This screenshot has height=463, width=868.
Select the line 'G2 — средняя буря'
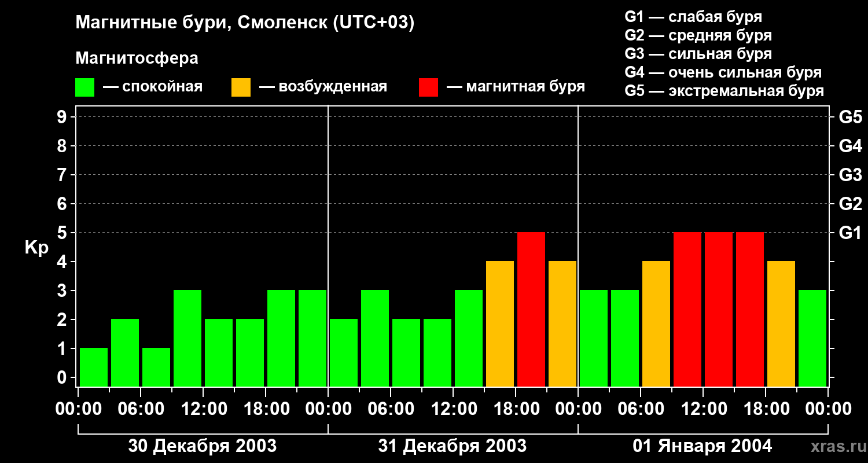(x=698, y=35)
